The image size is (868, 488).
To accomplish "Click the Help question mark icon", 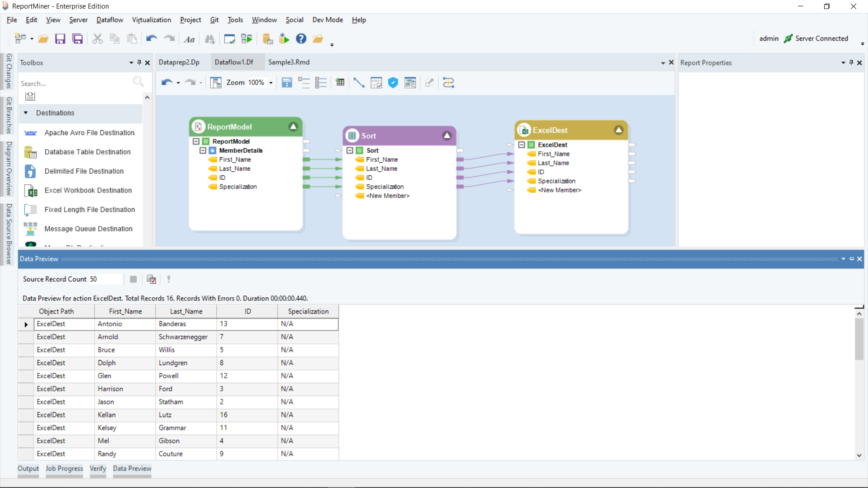I will [x=301, y=39].
